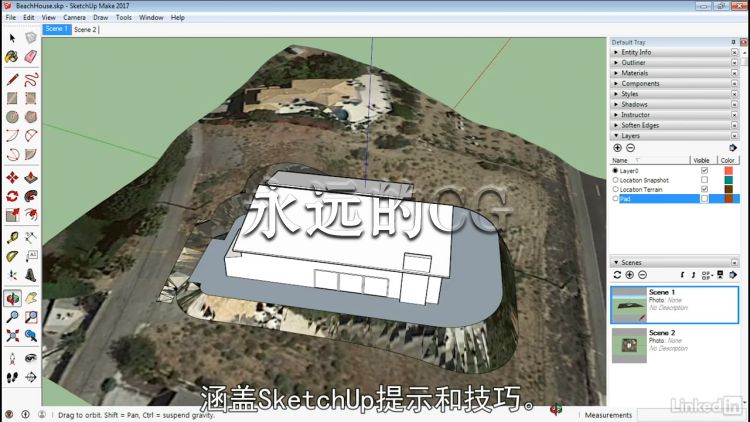Select the Scale tool
The width and height of the screenshot is (750, 422).
tap(12, 215)
